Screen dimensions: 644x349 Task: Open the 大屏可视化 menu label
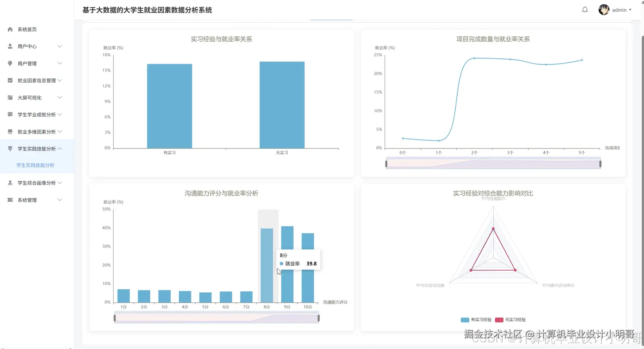point(29,98)
